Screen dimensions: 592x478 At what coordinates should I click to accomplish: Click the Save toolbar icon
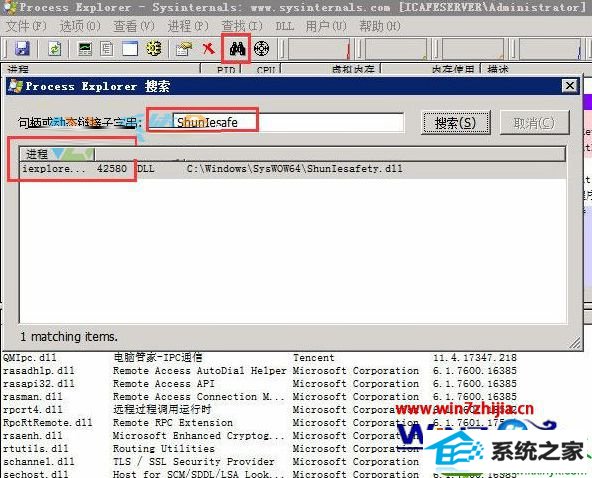pos(22,48)
